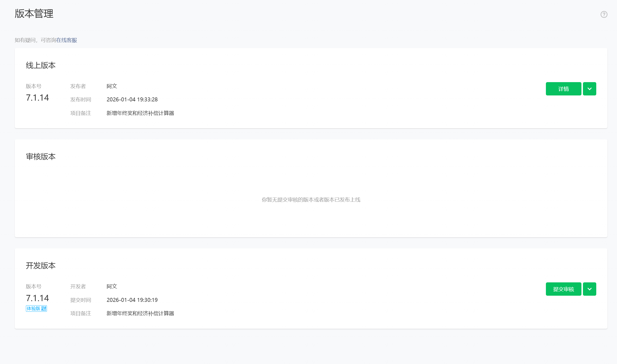The width and height of the screenshot is (617, 364).
Task: Click the 版本管理 page title
Action: click(34, 14)
